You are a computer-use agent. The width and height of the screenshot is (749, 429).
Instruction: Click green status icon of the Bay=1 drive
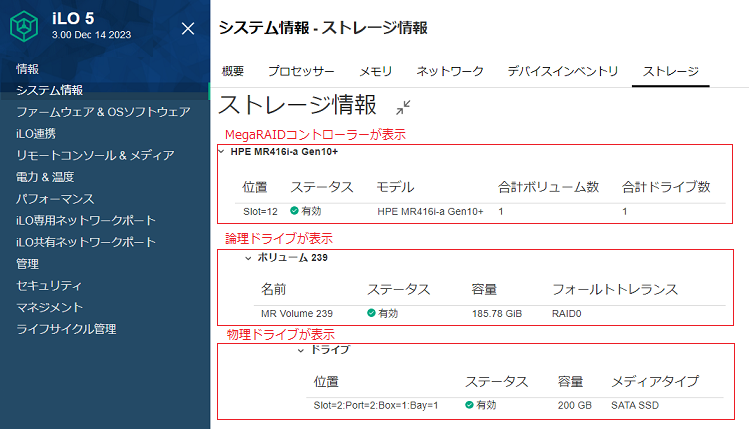pos(469,405)
